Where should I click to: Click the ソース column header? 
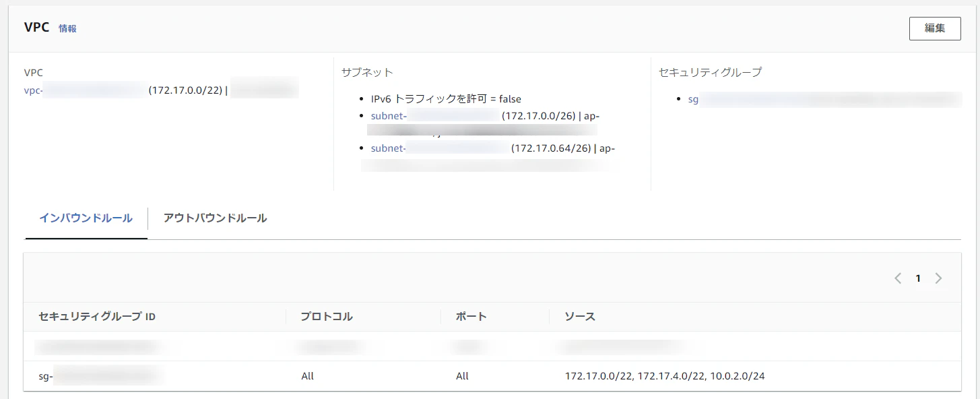(580, 316)
